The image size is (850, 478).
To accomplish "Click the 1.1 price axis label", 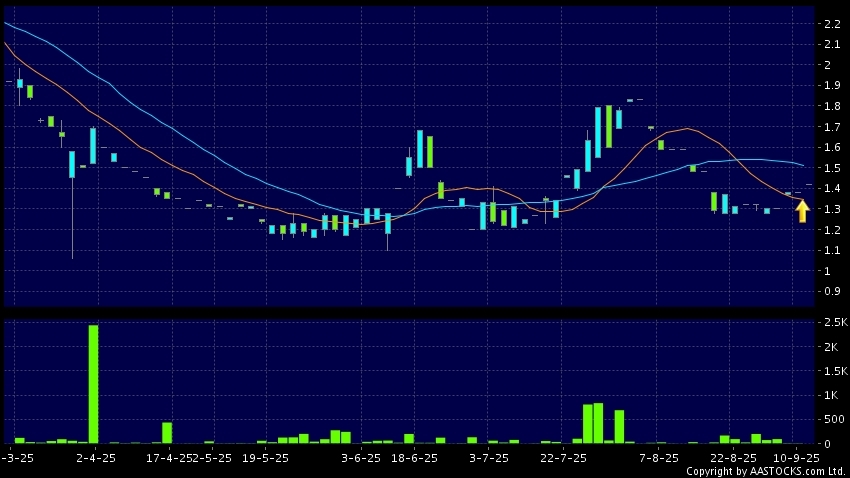I will [x=832, y=250].
